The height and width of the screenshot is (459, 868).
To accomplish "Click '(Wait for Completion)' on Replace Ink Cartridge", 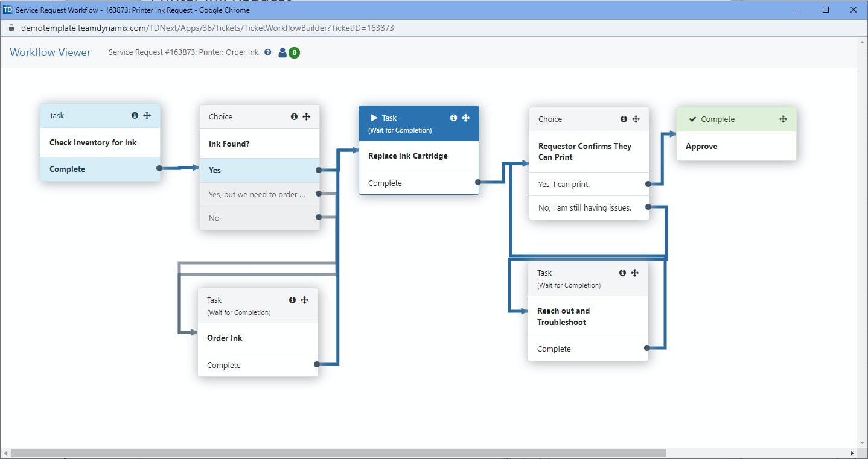I will pos(400,130).
